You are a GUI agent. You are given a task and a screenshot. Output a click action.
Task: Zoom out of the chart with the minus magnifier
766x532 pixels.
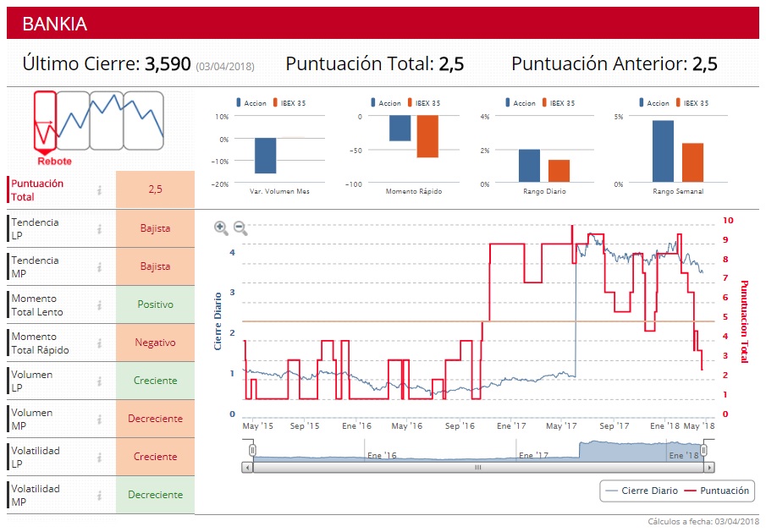(x=240, y=228)
